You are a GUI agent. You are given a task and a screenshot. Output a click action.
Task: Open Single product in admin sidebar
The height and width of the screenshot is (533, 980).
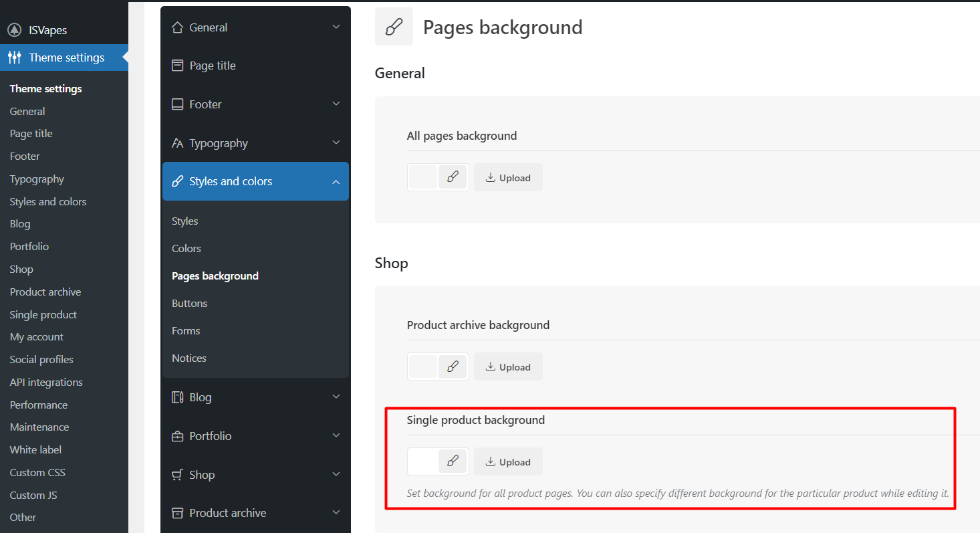[x=43, y=315]
